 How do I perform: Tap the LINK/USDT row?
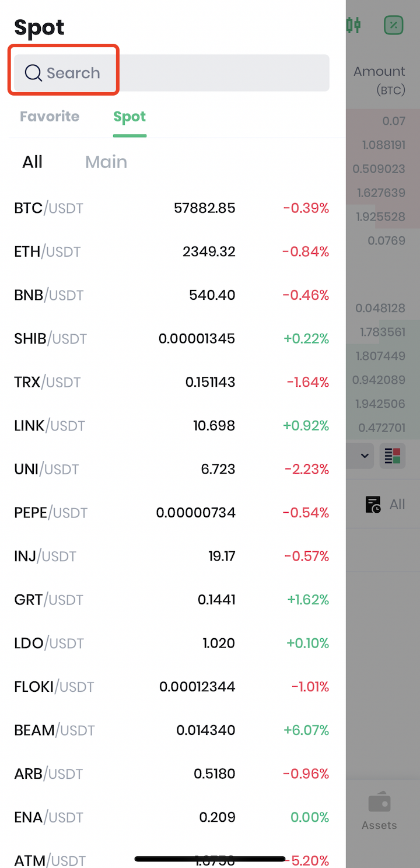tap(171, 426)
